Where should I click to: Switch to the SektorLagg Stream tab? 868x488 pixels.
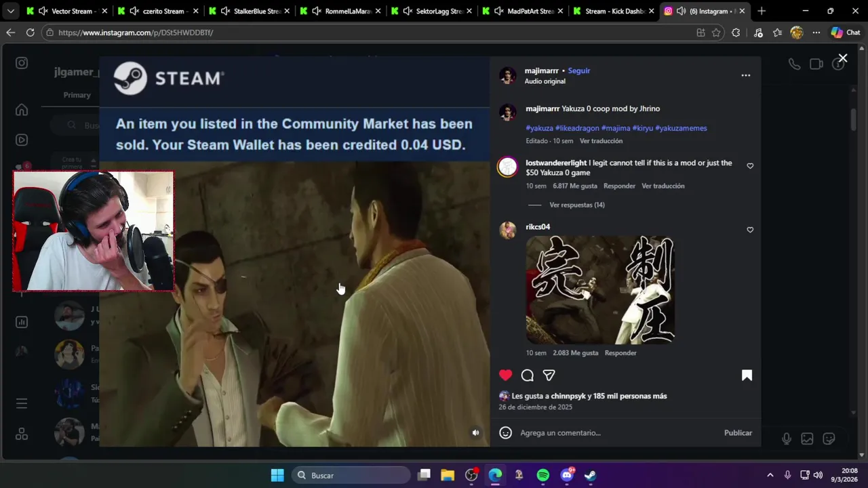pyautogui.click(x=430, y=11)
